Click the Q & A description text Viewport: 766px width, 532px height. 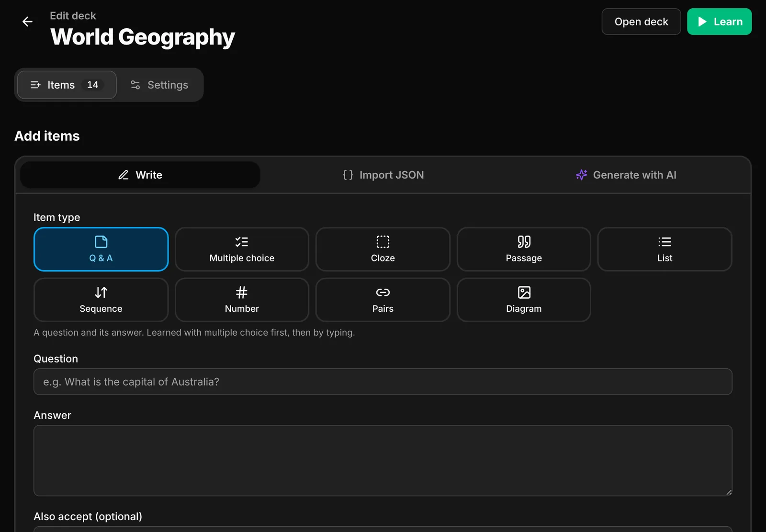pyautogui.click(x=194, y=332)
